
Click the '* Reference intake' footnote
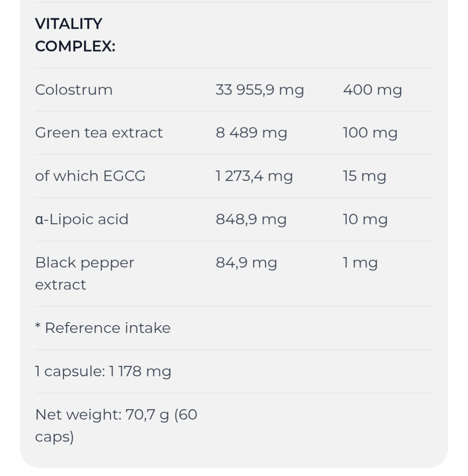(103, 328)
